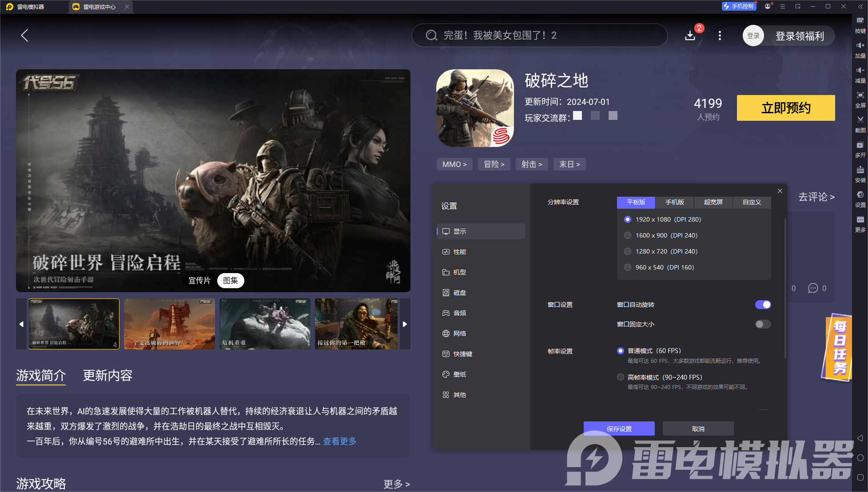Open APK installer from sidebar 安装 icon
Viewport: 868px width, 492px height.
coord(860,174)
